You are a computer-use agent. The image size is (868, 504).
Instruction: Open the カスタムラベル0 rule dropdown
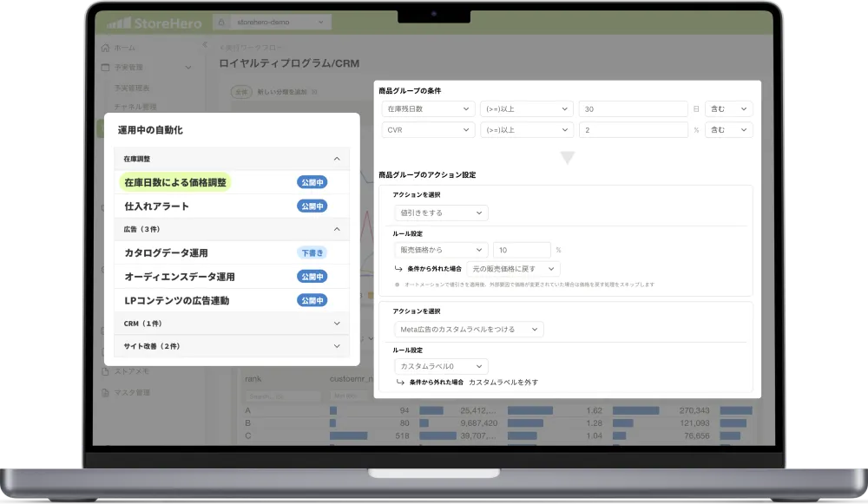click(440, 367)
